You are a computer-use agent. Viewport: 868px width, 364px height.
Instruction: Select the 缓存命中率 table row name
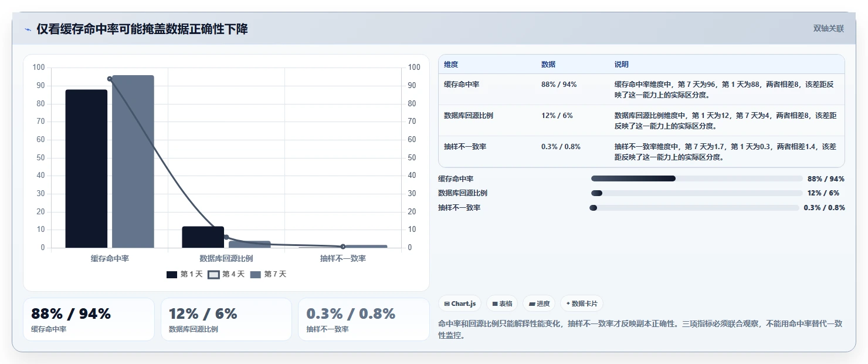point(462,85)
